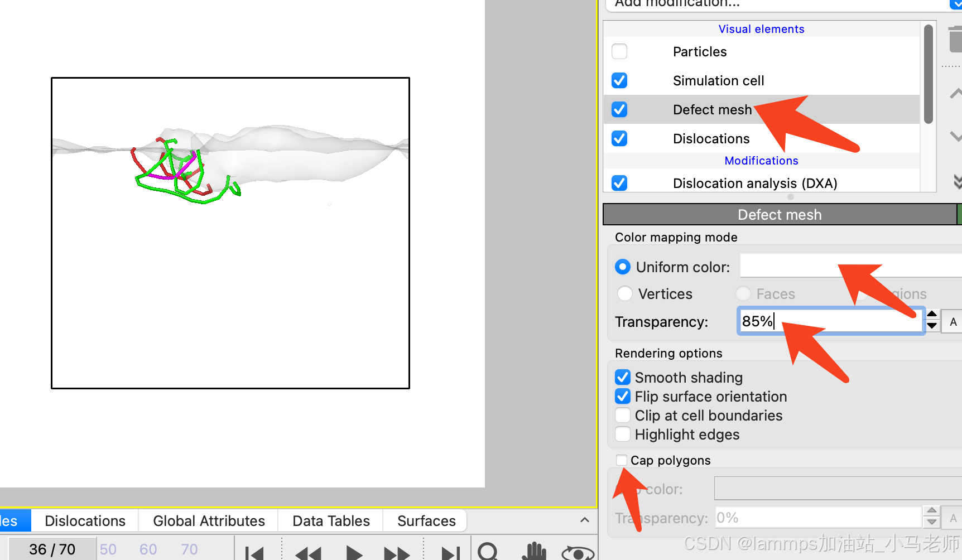This screenshot has height=560, width=962.
Task: Enable Highlight edges option
Action: [x=623, y=434]
